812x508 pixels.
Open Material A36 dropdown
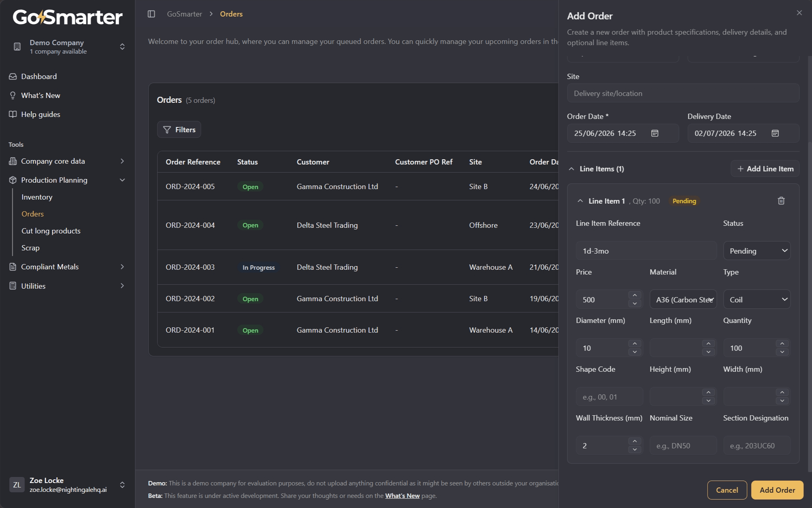pos(683,300)
